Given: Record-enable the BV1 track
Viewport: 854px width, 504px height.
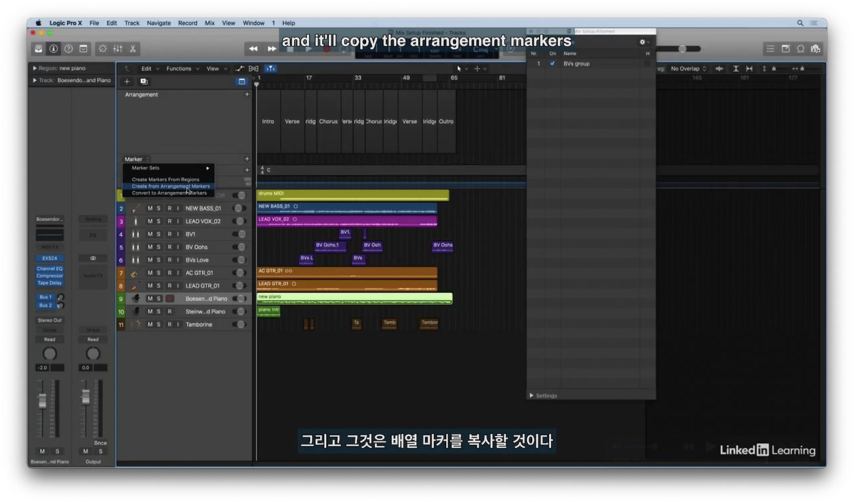Looking at the screenshot, I should [x=169, y=235].
